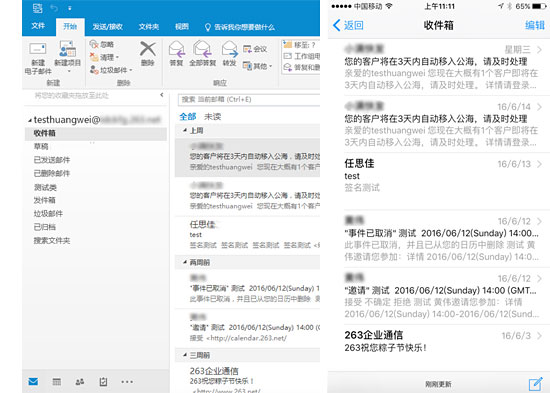
Task: Tap the compose new mail icon on phone
Action: click(536, 384)
